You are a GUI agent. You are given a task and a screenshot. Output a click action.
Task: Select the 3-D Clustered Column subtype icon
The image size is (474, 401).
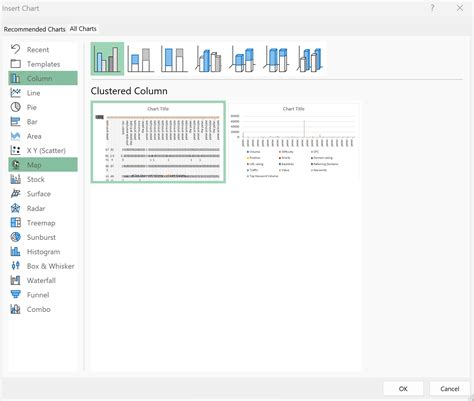[209, 59]
